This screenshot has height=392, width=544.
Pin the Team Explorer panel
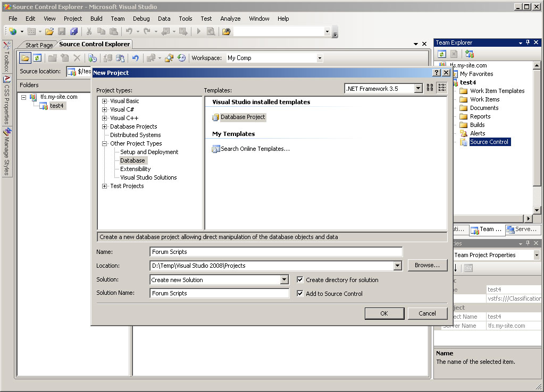(528, 42)
